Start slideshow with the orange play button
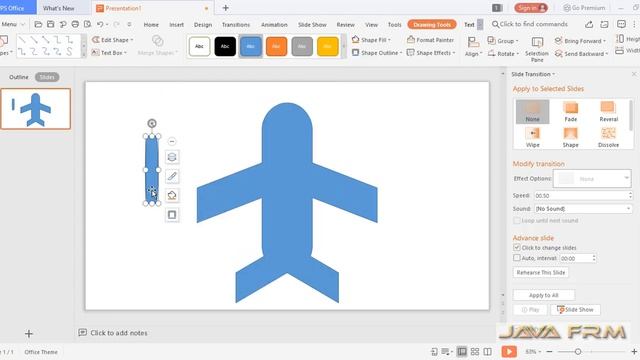Screen dimensions: 640x360 pyautogui.click(x=509, y=351)
